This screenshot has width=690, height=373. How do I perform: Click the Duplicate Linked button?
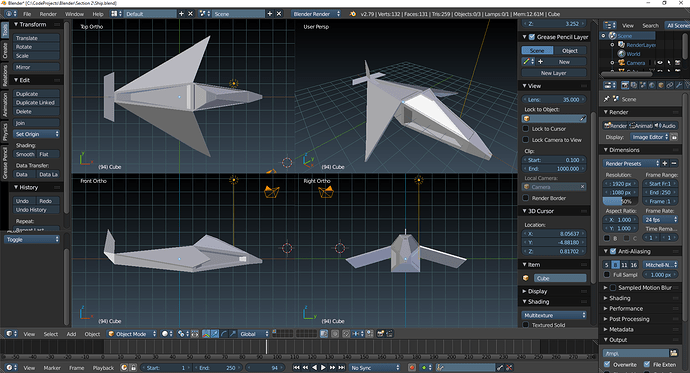click(x=36, y=102)
